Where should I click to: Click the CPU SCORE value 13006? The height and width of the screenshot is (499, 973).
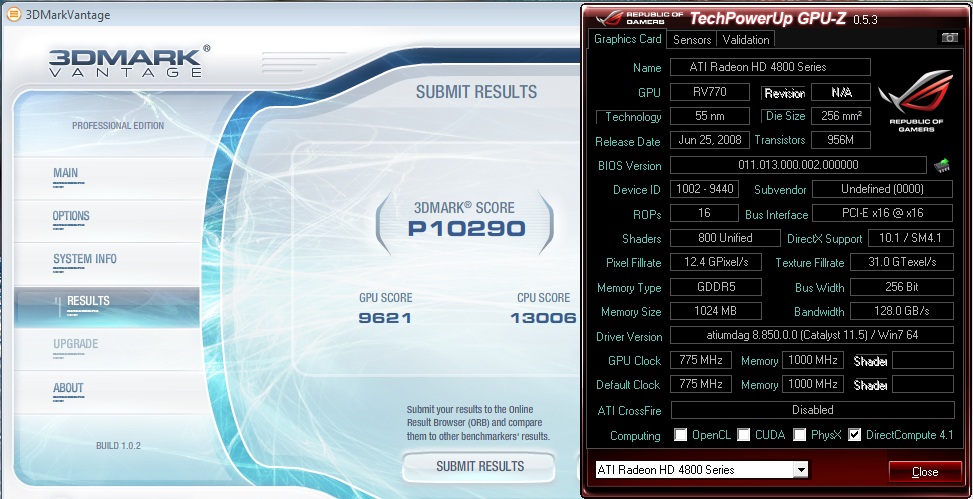click(543, 318)
